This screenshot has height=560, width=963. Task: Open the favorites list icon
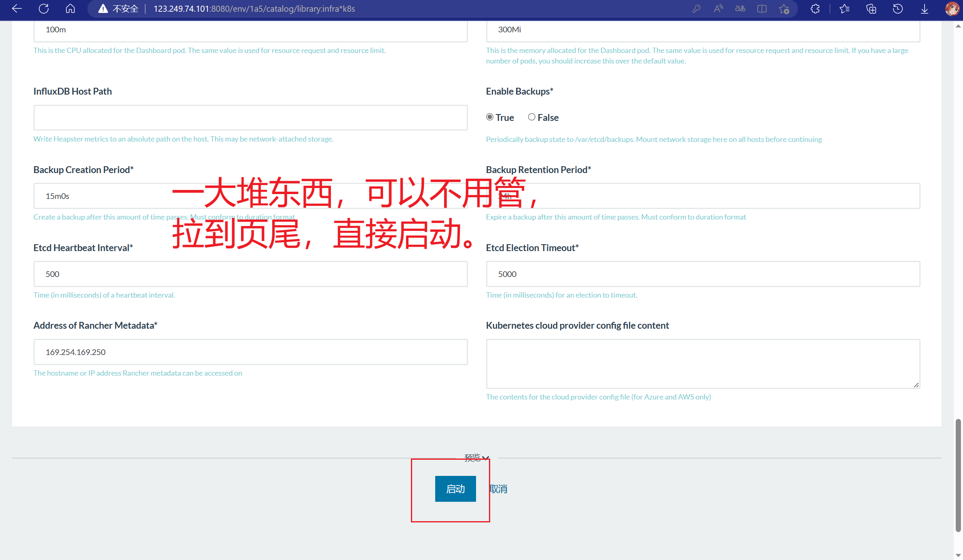844,8
